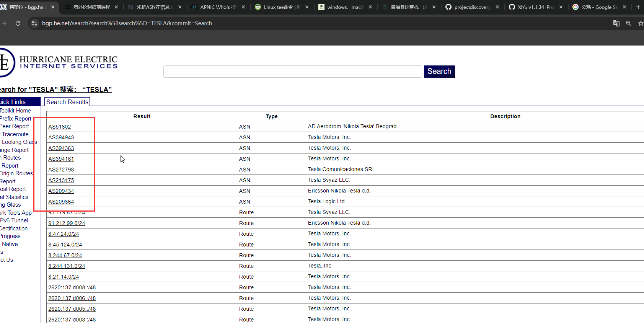Open AS394363 result link

[x=61, y=148]
